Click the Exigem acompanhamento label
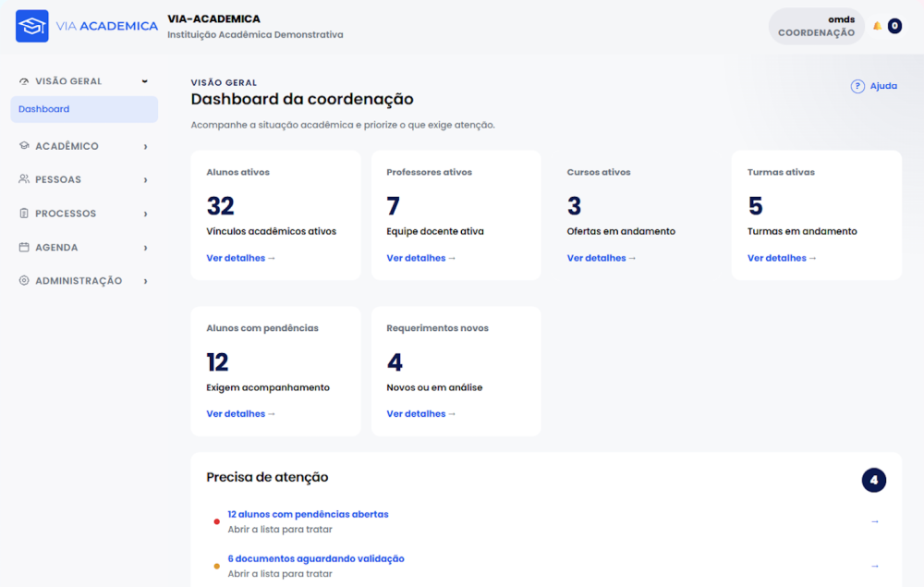 pos(268,387)
